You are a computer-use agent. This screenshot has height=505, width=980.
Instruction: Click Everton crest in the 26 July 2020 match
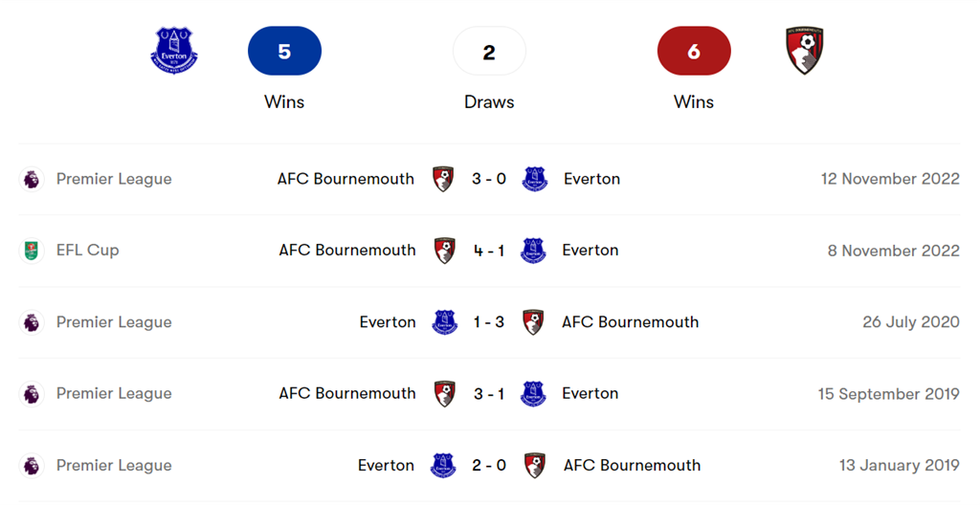444,322
